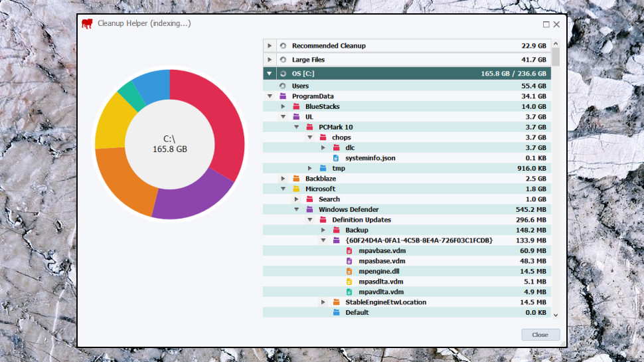Click the vertical scrollbar thumb
This screenshot has height=362, width=644.
[x=556, y=56]
